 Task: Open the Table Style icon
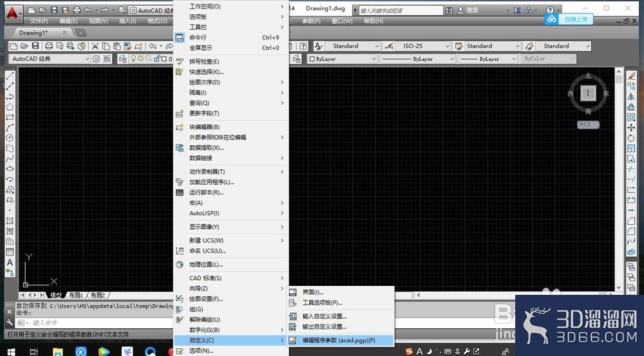coord(459,46)
